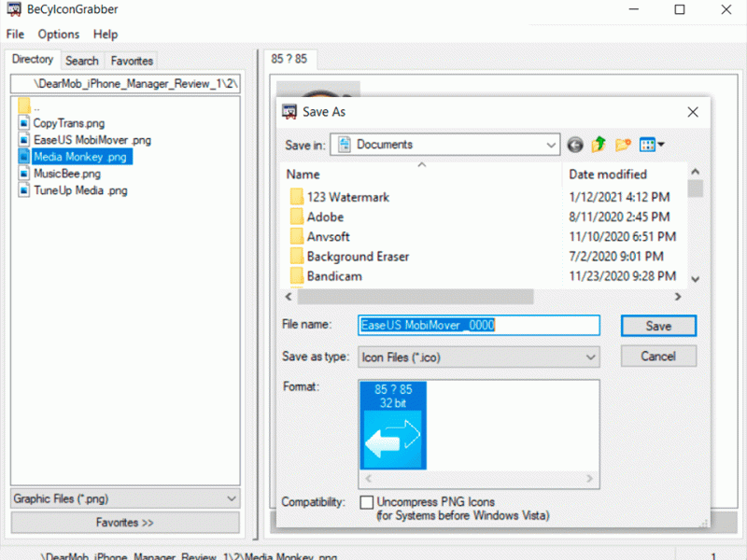Switch to the Directory tab

point(33,60)
